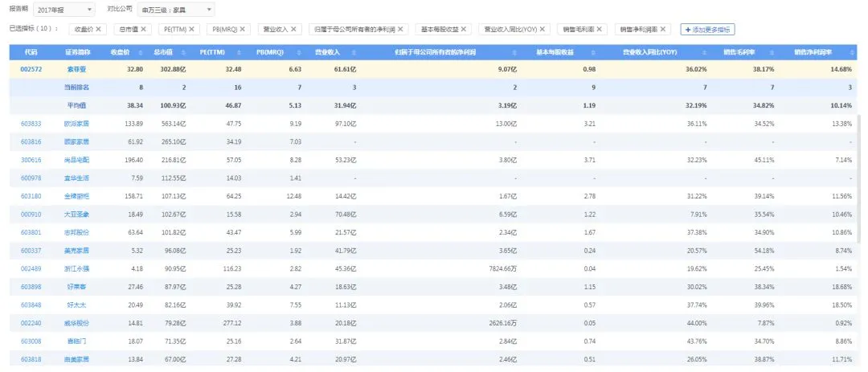Open 索菲亚 stock name link
868x372 pixels.
click(77, 69)
